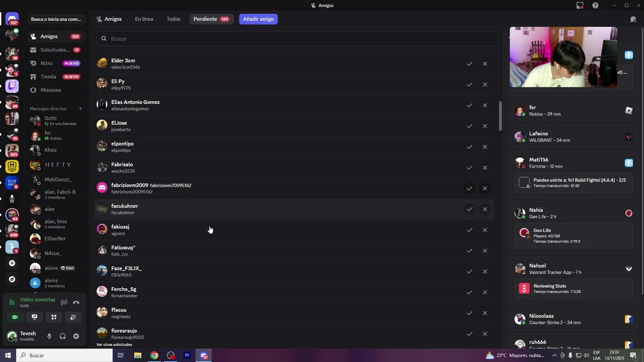The width and height of the screenshot is (644, 362).
Task: Decline friend request from elpontipo
Action: (485, 147)
